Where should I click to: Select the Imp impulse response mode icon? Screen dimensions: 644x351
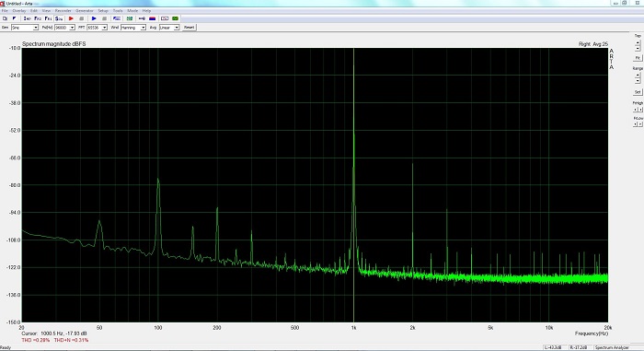point(27,18)
